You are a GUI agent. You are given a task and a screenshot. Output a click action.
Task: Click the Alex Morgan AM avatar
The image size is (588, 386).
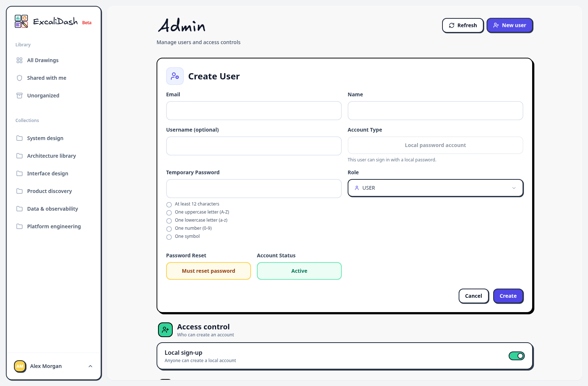[20, 366]
